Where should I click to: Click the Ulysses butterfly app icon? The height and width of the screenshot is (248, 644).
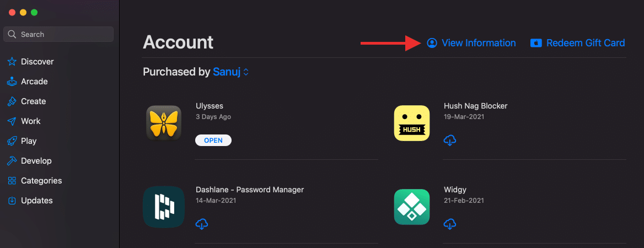point(163,123)
